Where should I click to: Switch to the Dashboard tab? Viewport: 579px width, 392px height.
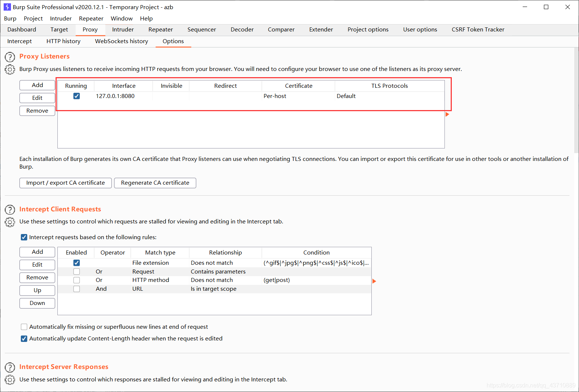tap(22, 30)
